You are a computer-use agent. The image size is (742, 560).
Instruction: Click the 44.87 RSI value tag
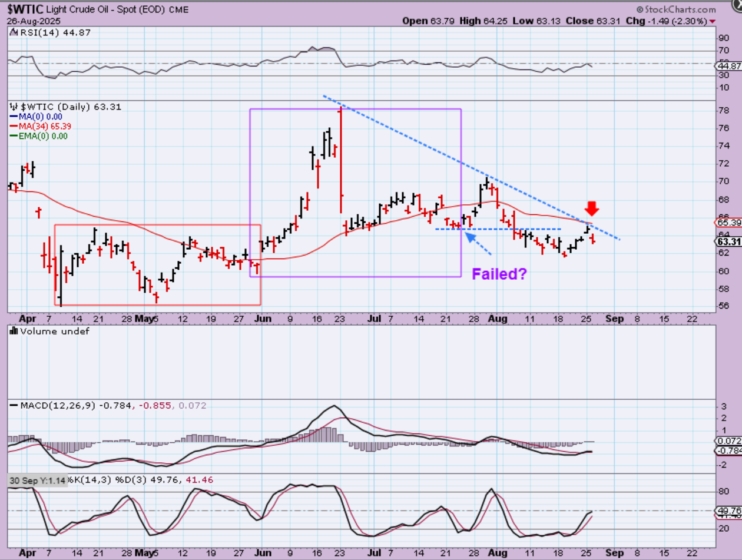coord(728,67)
